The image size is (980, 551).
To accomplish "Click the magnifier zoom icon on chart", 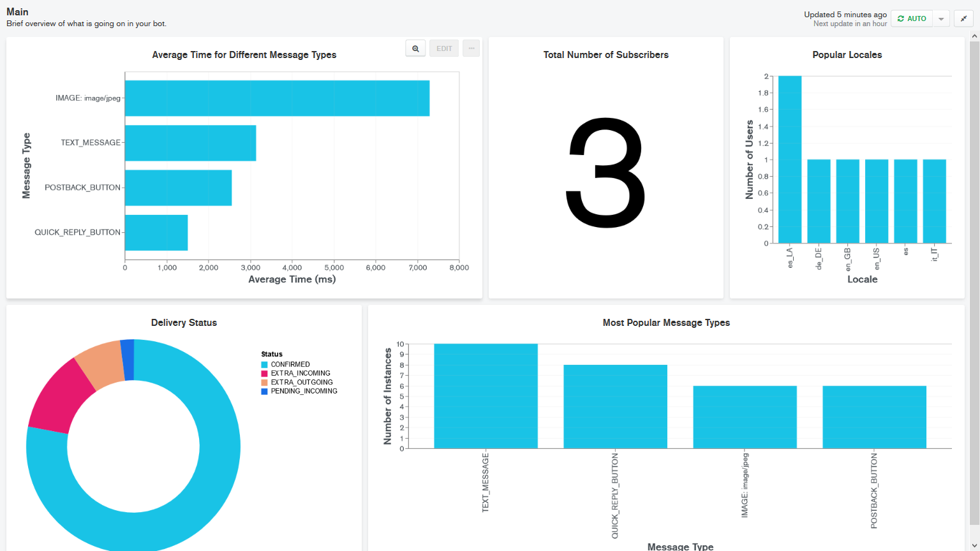I will pos(415,48).
